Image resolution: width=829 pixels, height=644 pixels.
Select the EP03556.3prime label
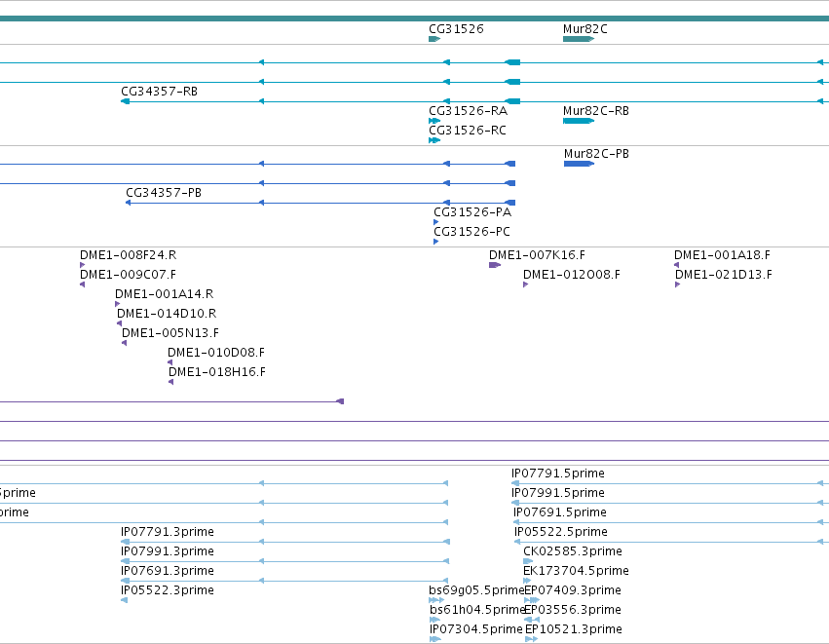point(573,610)
